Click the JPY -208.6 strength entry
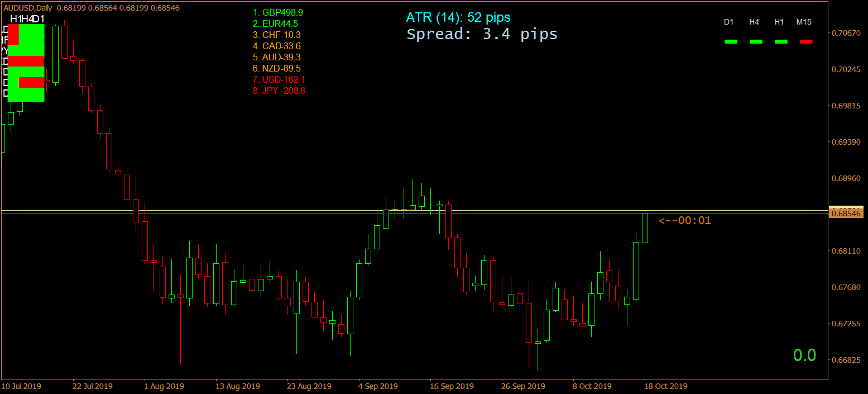The width and height of the screenshot is (868, 394). (279, 91)
